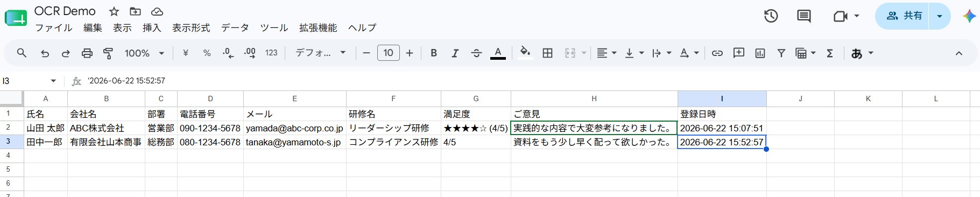Open the borders menu
This screenshot has width=980, height=197.
548,53
